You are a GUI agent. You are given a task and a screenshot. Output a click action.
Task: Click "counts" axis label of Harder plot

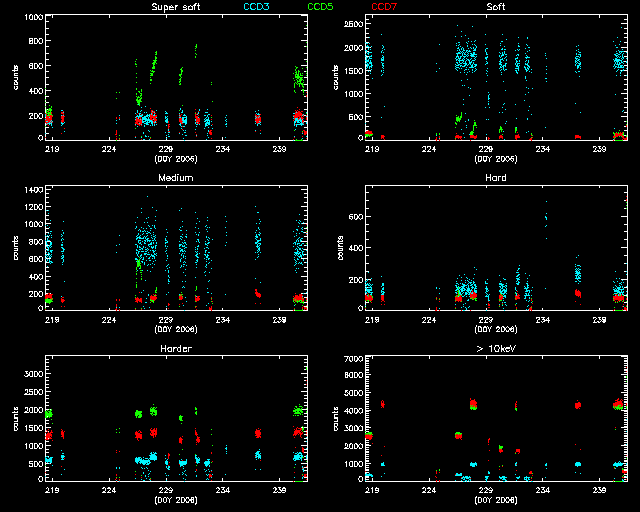(x=16, y=419)
